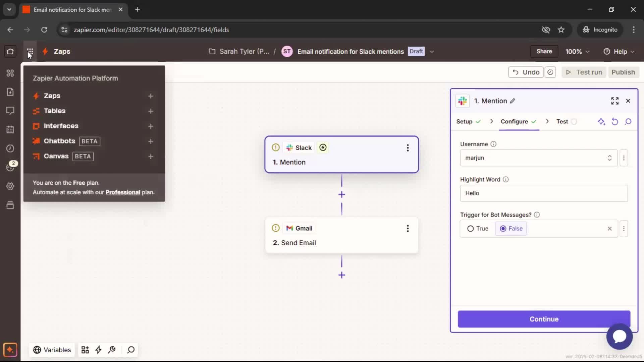
Task: Click the Undo button
Action: [526, 72]
